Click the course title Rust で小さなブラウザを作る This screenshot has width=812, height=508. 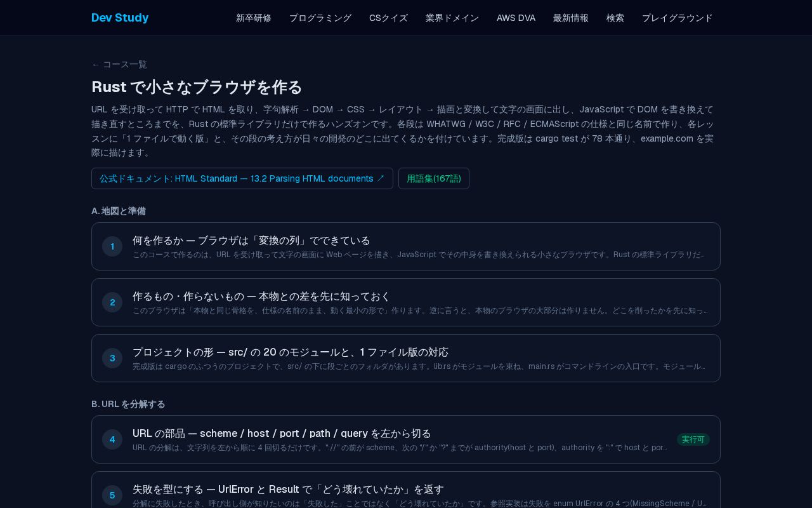(197, 87)
